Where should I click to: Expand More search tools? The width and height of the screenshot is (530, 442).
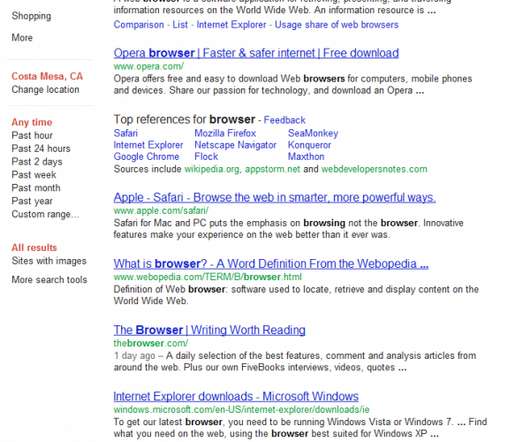pyautogui.click(x=49, y=280)
